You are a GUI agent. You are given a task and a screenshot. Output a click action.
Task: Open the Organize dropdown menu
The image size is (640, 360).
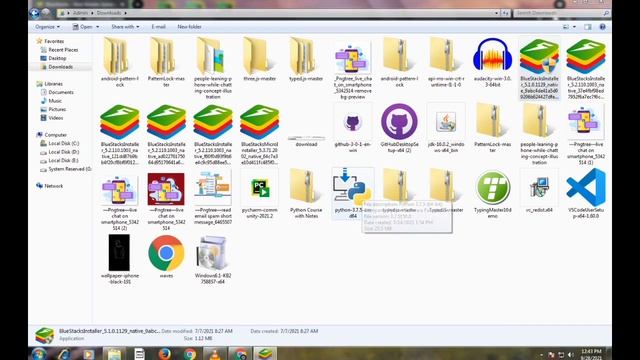[47, 27]
